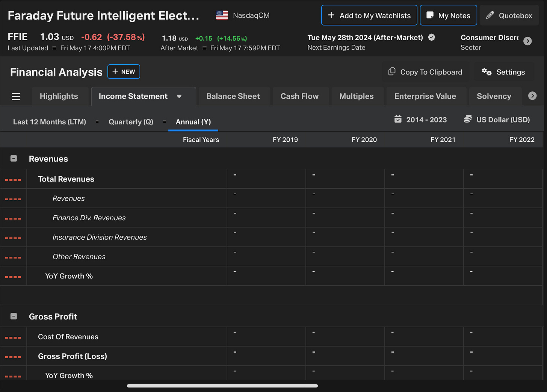
Task: Collapse the Revenues section
Action: coord(14,159)
